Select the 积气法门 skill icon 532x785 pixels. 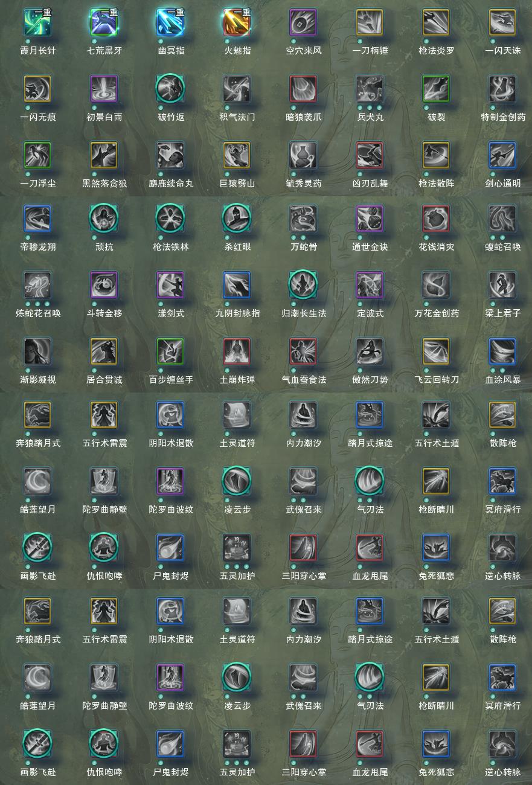pos(237,89)
